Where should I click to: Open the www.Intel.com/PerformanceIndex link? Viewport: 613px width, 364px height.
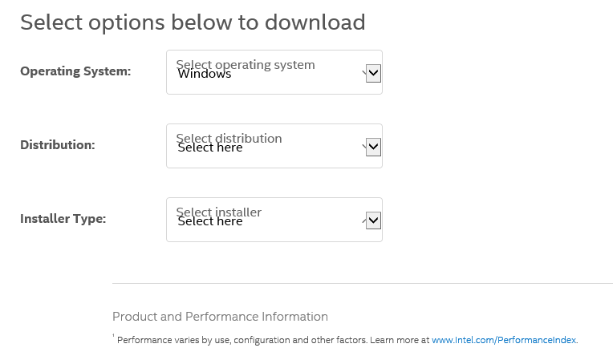504,340
